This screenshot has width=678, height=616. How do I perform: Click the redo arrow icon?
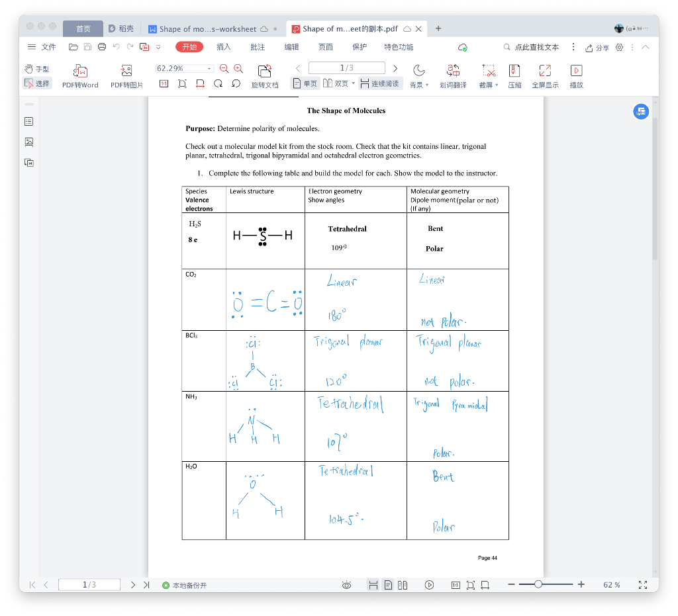coord(130,47)
